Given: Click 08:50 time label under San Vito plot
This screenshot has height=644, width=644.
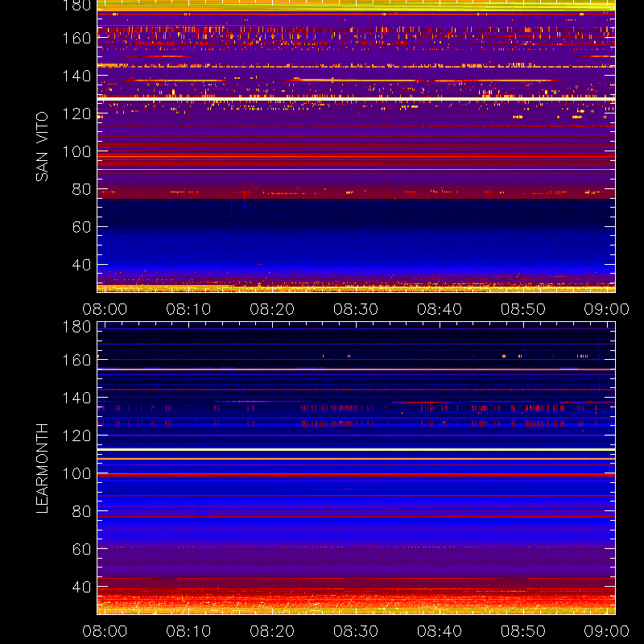Looking at the screenshot, I should [522, 309].
